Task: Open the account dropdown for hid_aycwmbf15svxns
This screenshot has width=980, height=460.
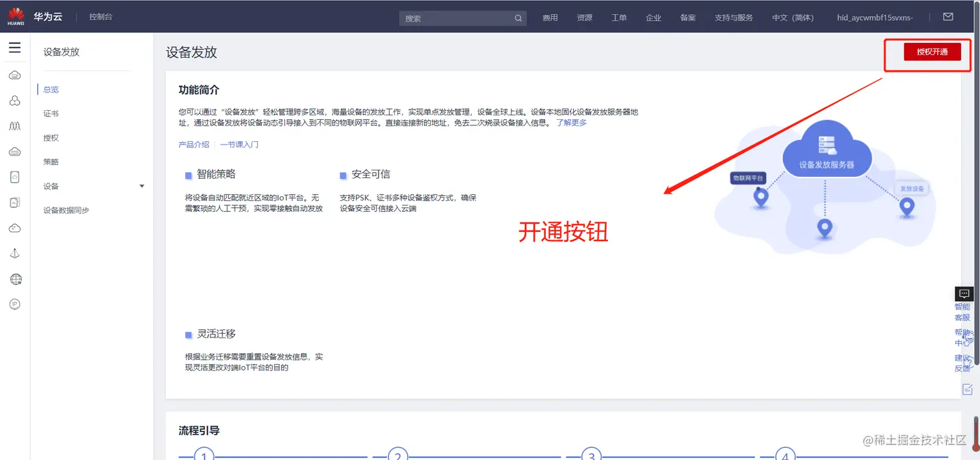Action: coord(876,17)
